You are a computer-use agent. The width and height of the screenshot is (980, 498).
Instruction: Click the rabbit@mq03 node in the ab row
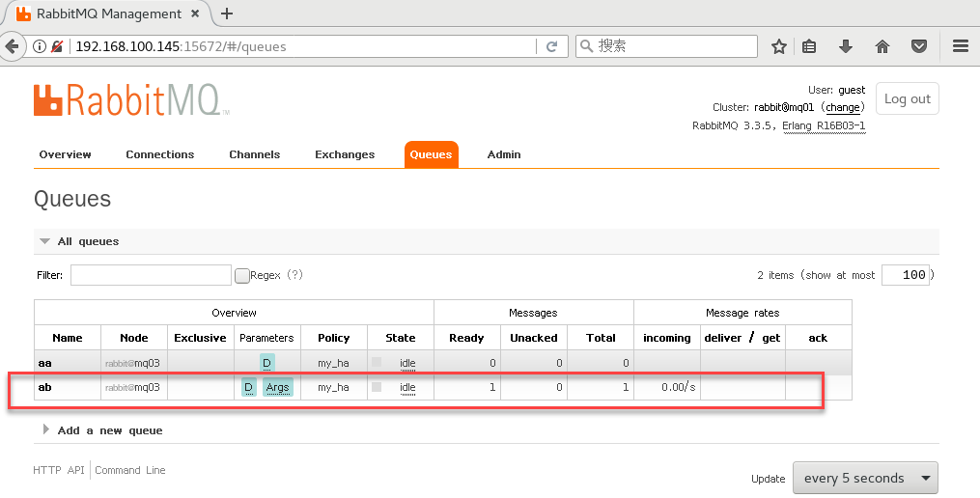tap(132, 387)
